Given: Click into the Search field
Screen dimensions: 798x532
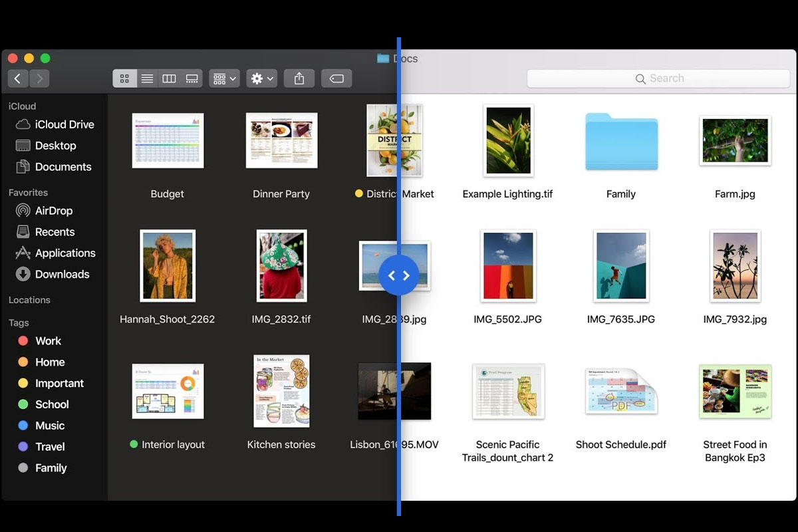Looking at the screenshot, I should coord(659,78).
